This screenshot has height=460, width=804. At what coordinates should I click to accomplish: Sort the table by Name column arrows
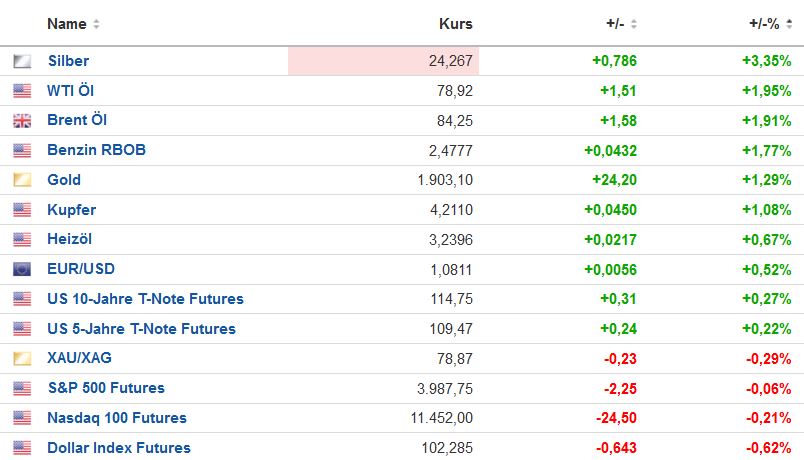click(x=96, y=24)
